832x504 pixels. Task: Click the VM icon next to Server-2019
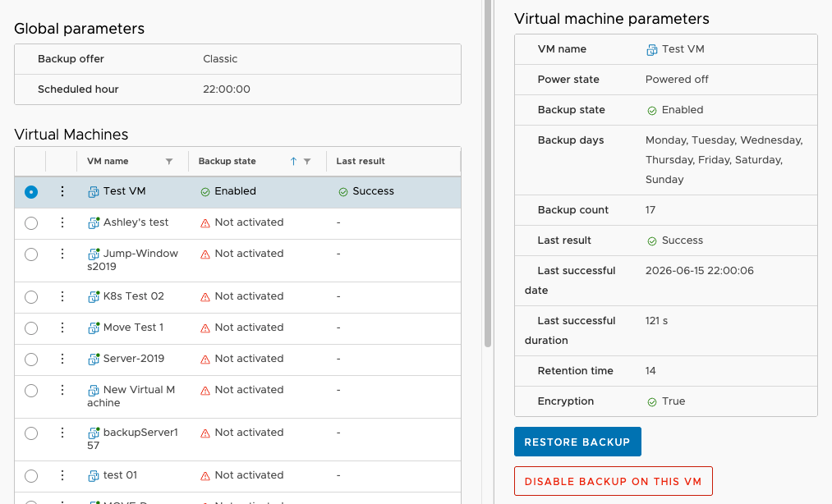(x=94, y=360)
